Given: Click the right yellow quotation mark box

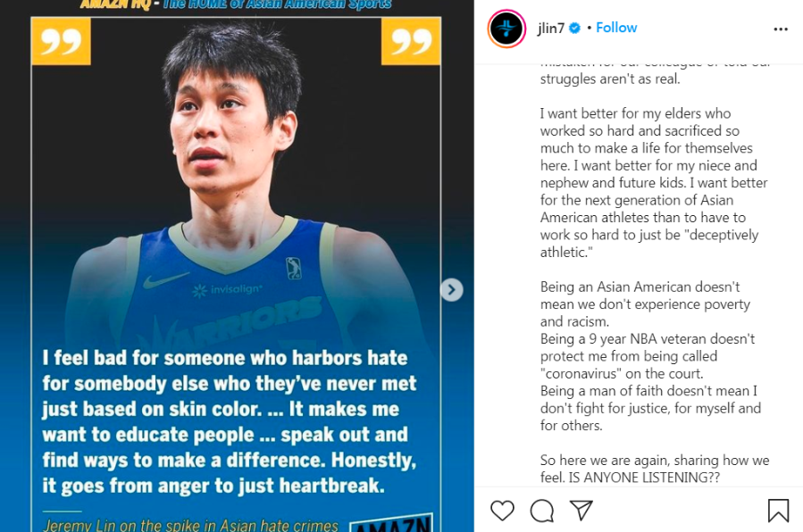Looking at the screenshot, I should click(x=411, y=41).
